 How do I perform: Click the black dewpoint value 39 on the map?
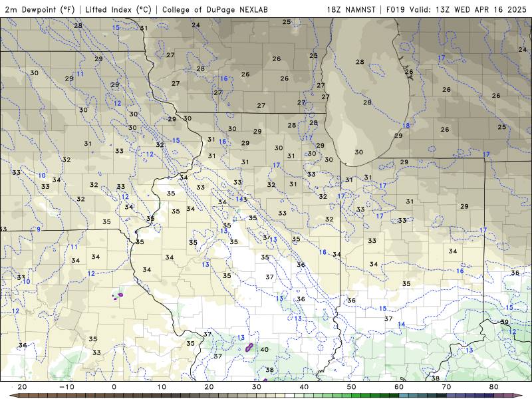[505, 322]
